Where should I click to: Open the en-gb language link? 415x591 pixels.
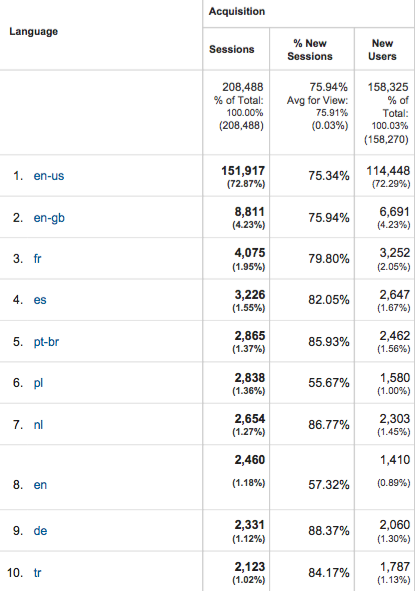tap(49, 218)
